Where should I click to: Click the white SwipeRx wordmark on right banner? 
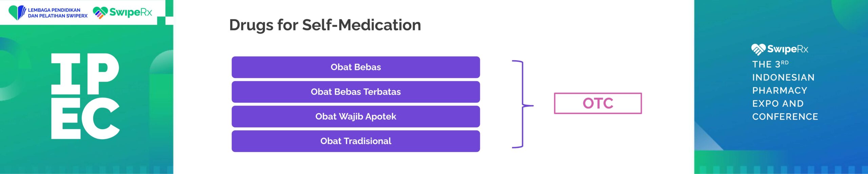788,49
